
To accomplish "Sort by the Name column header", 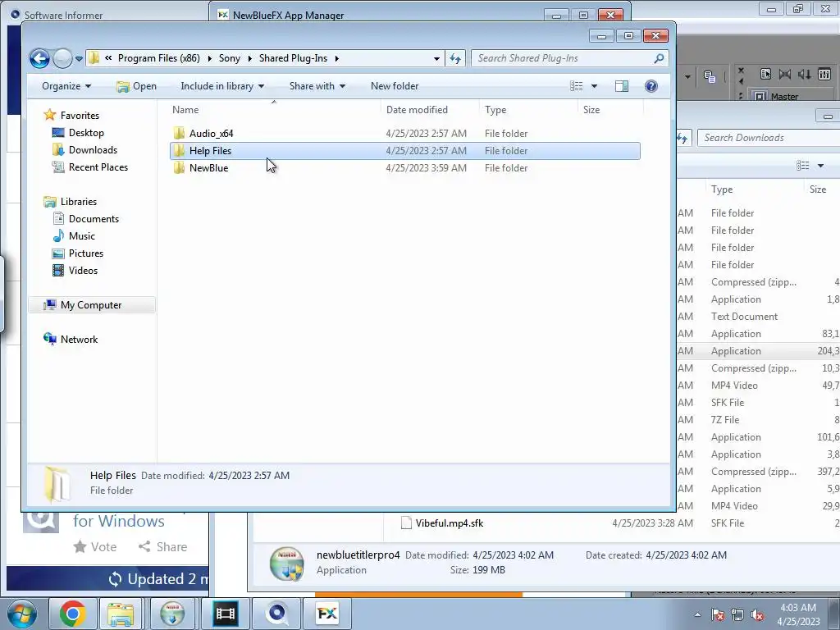I will tap(185, 110).
